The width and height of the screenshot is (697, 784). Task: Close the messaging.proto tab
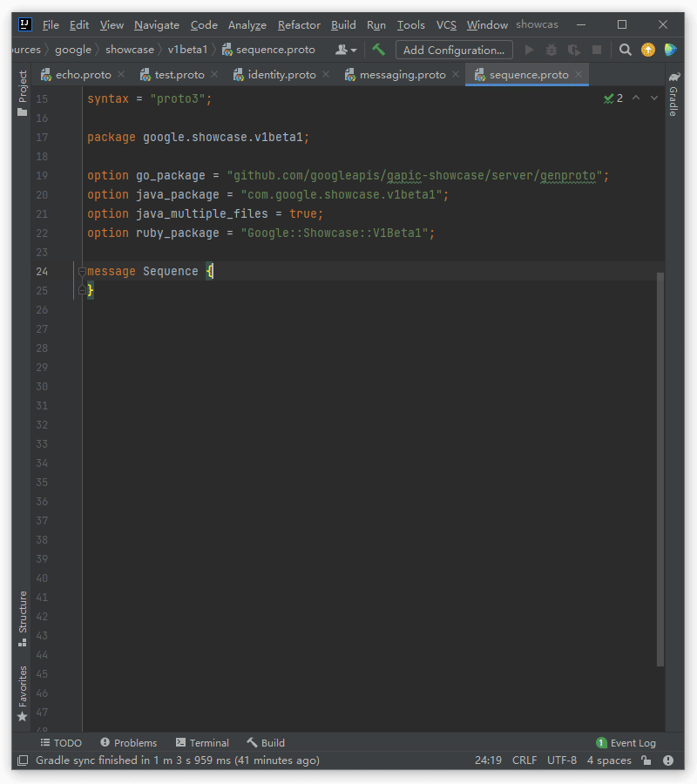coord(456,75)
